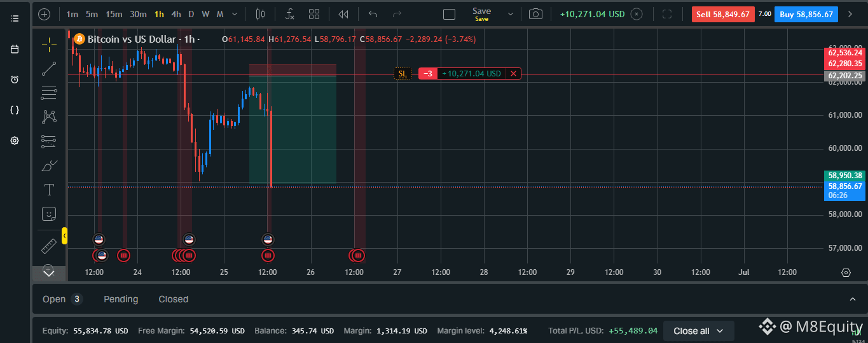Click the Equity value 55,834.78 USD
868x343 pixels.
point(101,331)
